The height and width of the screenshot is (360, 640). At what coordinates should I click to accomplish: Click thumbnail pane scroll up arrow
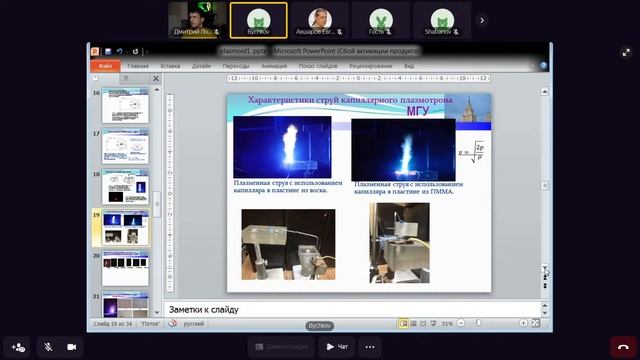coord(157,90)
